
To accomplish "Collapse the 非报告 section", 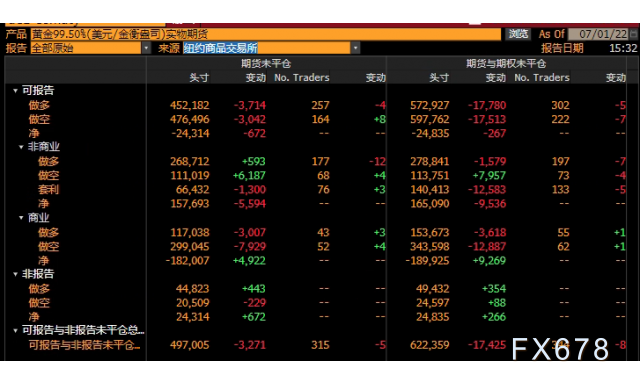I will point(15,274).
